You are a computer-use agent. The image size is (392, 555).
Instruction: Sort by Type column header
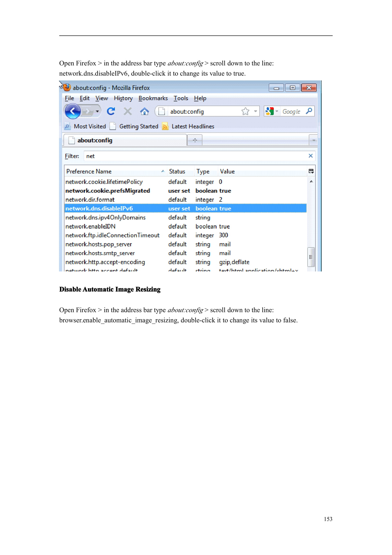(x=206, y=171)
